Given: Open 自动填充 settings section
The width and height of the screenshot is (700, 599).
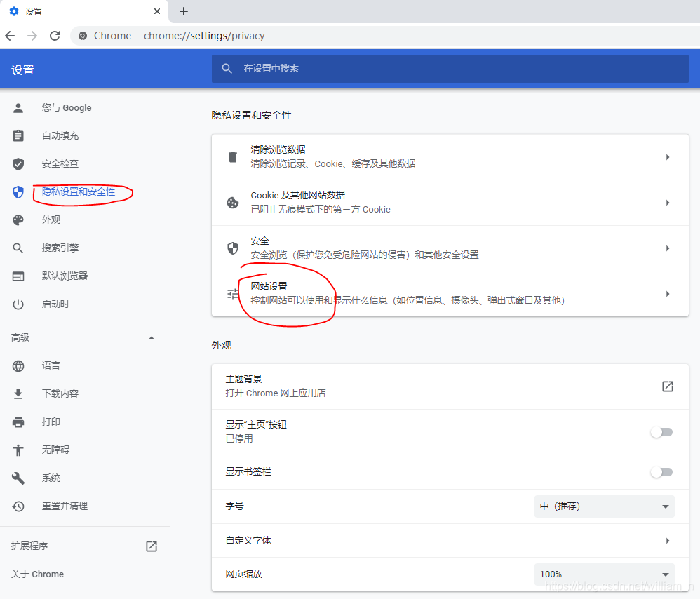Looking at the screenshot, I should click(x=60, y=135).
